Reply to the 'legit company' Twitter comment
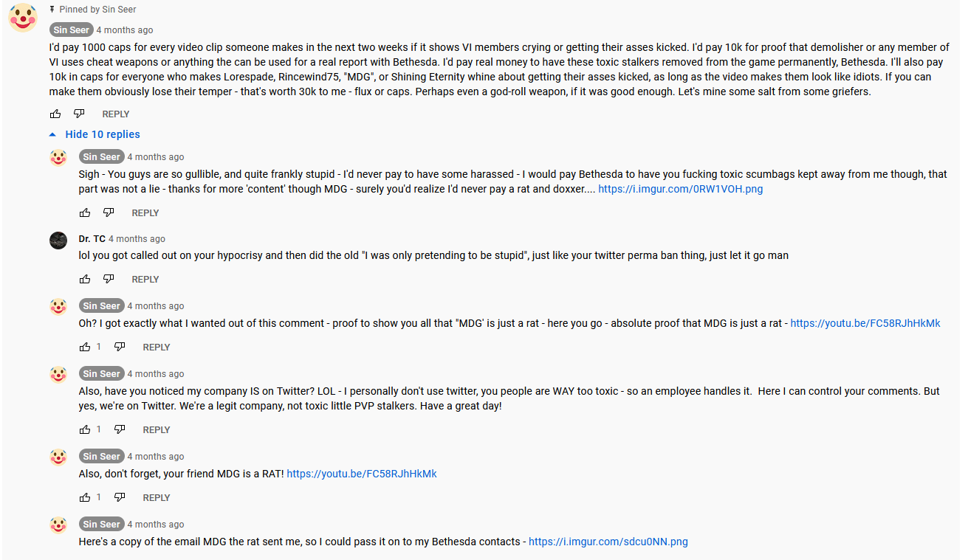 (157, 430)
